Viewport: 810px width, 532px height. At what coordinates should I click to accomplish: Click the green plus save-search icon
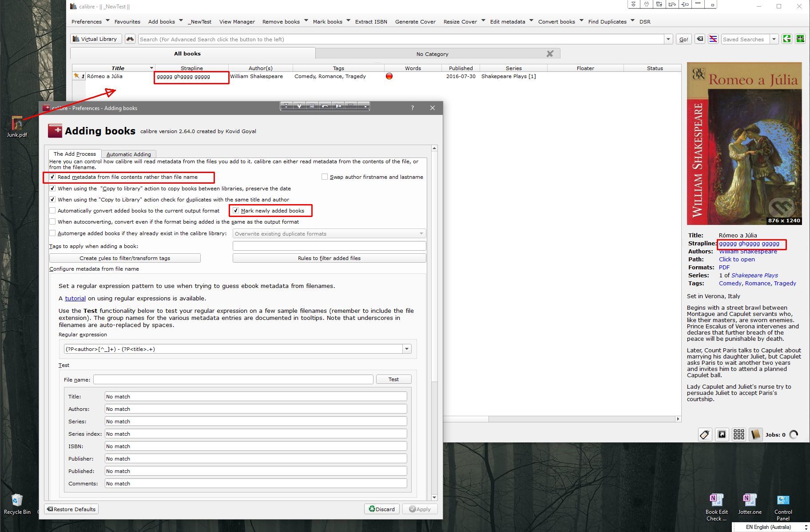coord(800,39)
